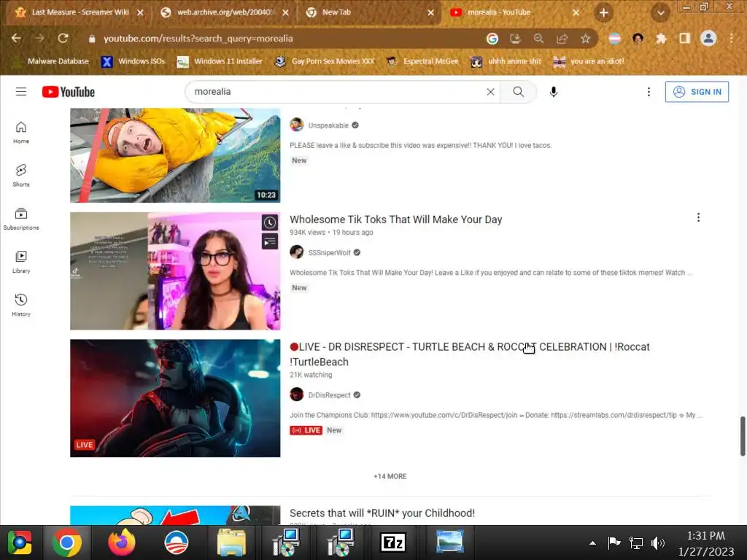Open the DR DISRESPECT live stream title
The width and height of the screenshot is (747, 560).
[x=470, y=354]
